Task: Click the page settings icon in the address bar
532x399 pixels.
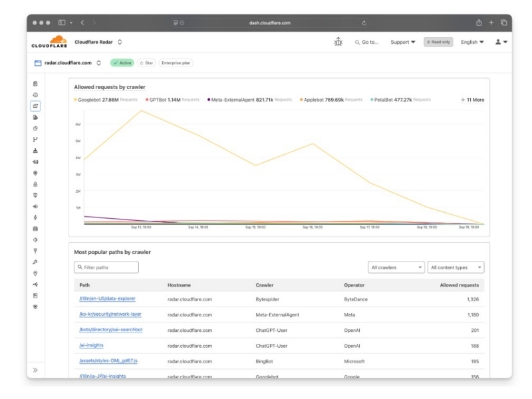Action: [x=176, y=23]
